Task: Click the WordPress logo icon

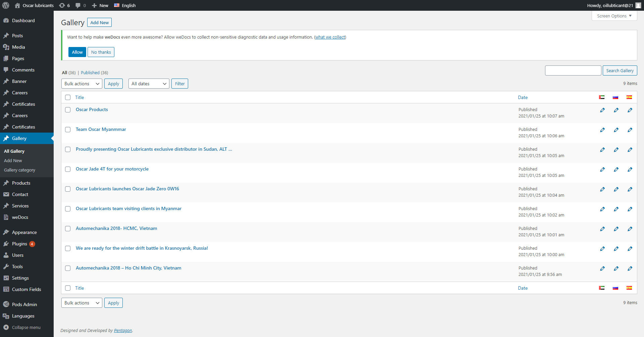Action: coord(6,5)
